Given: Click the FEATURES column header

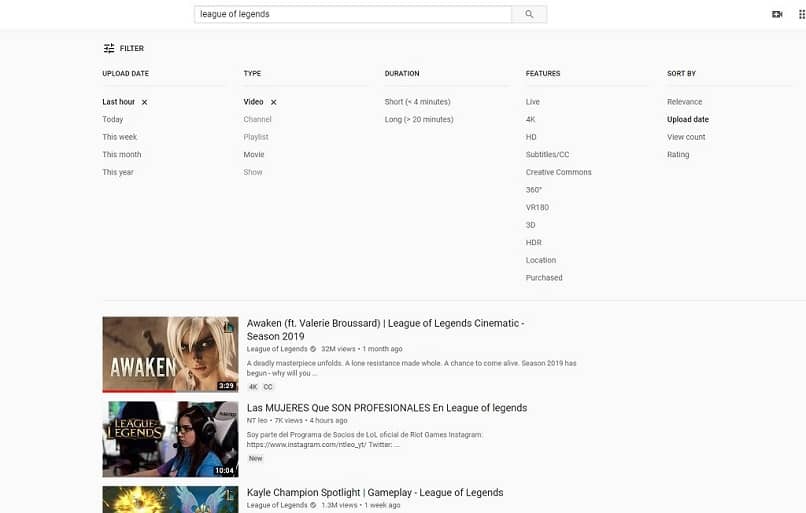Looking at the screenshot, I should tap(543, 74).
